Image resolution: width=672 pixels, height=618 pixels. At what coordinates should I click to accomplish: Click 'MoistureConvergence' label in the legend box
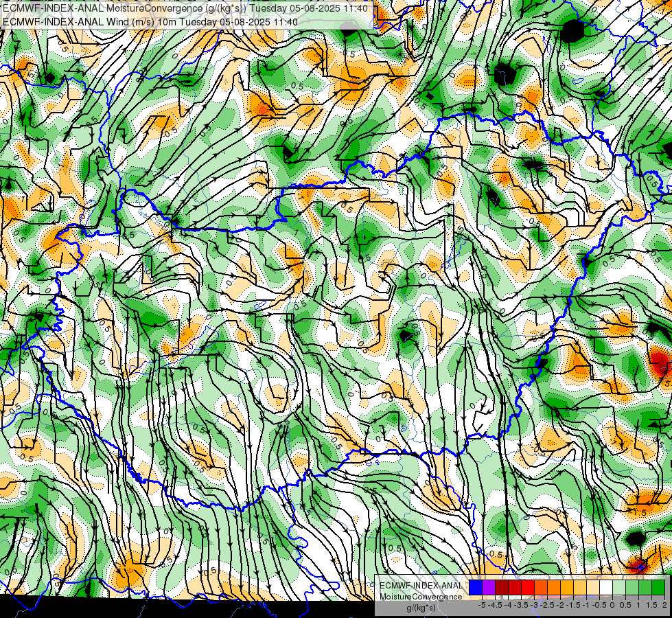(421, 597)
